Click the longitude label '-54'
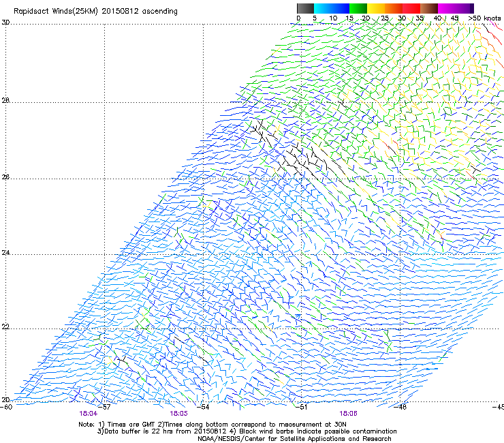This screenshot has height=443, width=504. pos(203,407)
